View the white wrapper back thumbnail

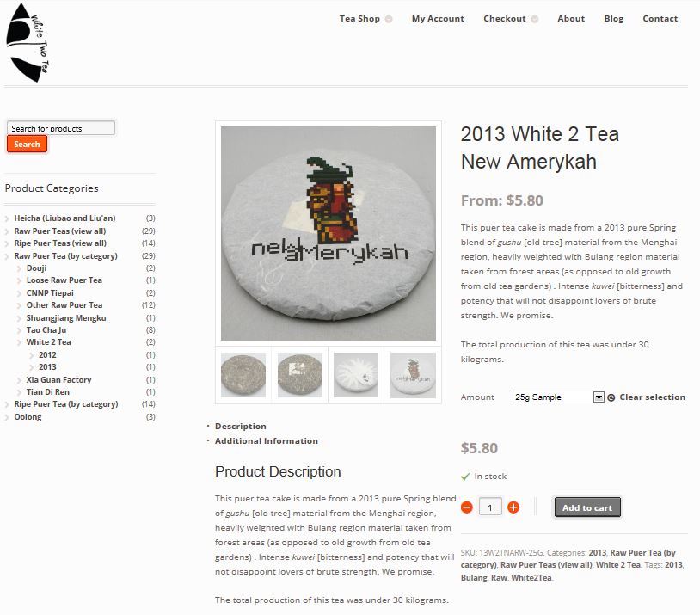(x=356, y=375)
